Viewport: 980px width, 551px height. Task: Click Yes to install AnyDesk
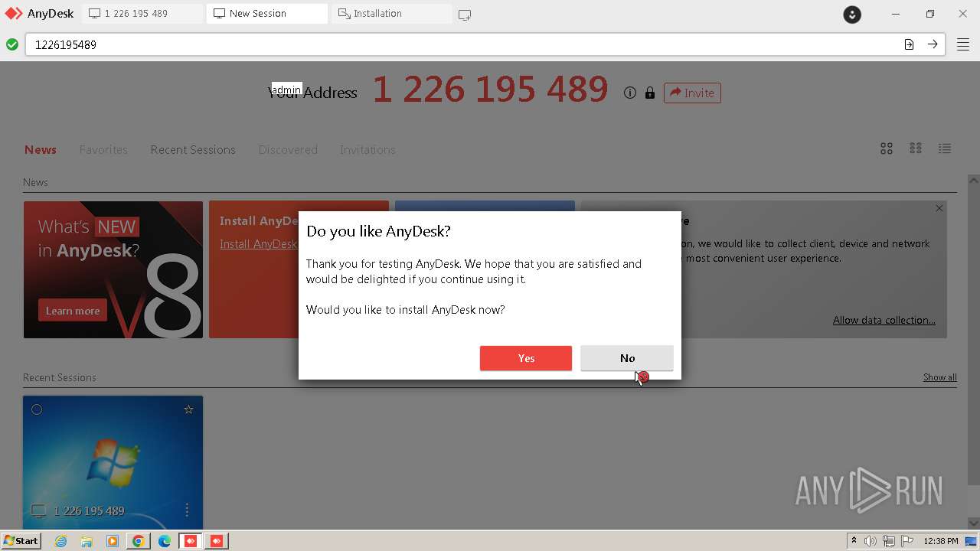tap(526, 358)
